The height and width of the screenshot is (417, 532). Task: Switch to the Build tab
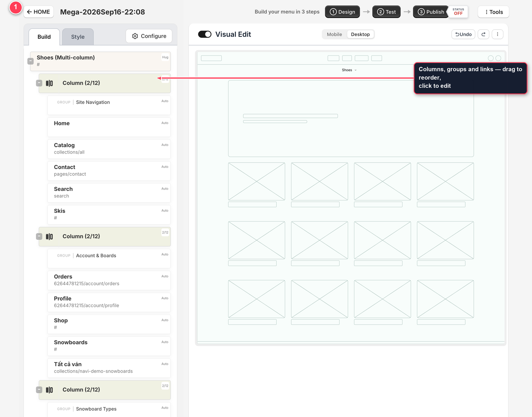coord(44,37)
